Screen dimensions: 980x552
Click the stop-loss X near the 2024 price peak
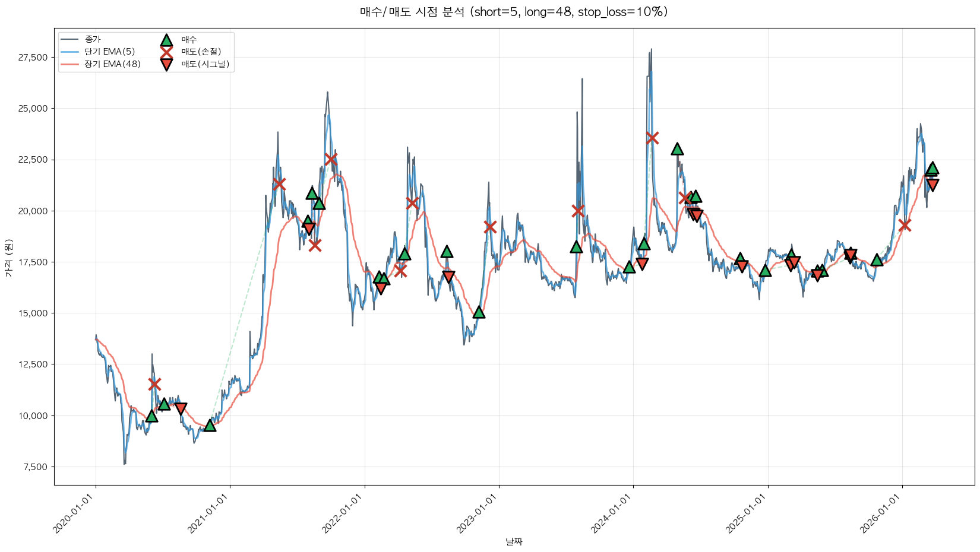[x=652, y=138]
